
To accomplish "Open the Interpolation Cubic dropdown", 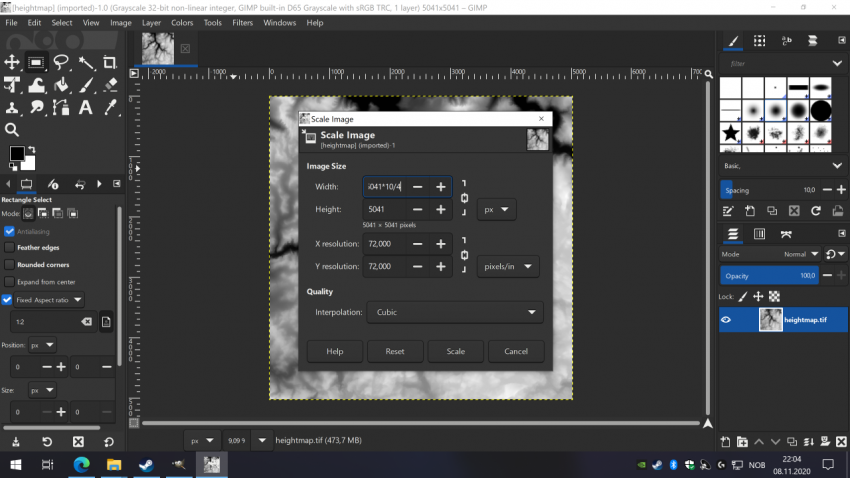I will 455,312.
